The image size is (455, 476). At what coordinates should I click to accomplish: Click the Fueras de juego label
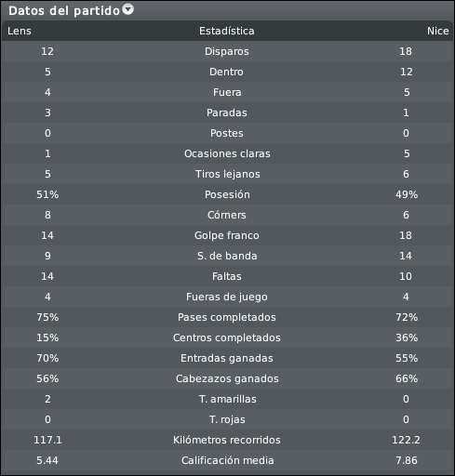point(227,297)
